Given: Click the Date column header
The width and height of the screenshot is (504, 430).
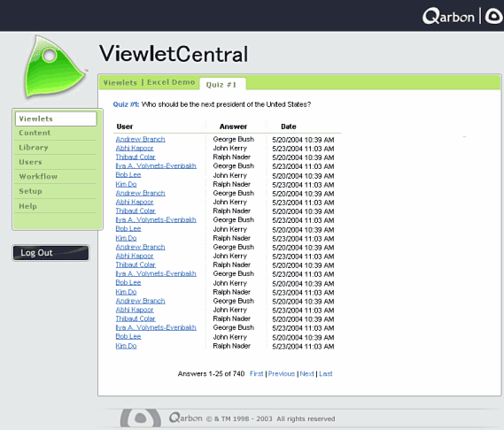Looking at the screenshot, I should click(289, 127).
